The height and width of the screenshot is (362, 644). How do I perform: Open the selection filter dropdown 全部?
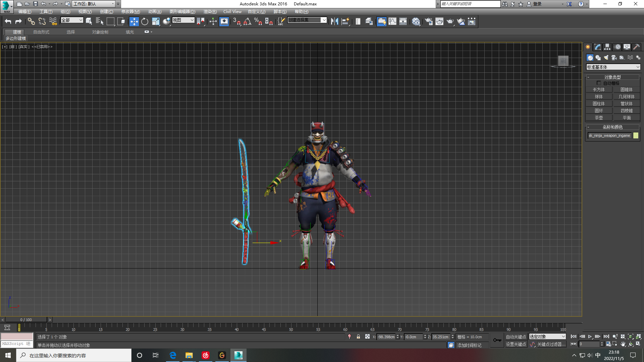click(72, 20)
